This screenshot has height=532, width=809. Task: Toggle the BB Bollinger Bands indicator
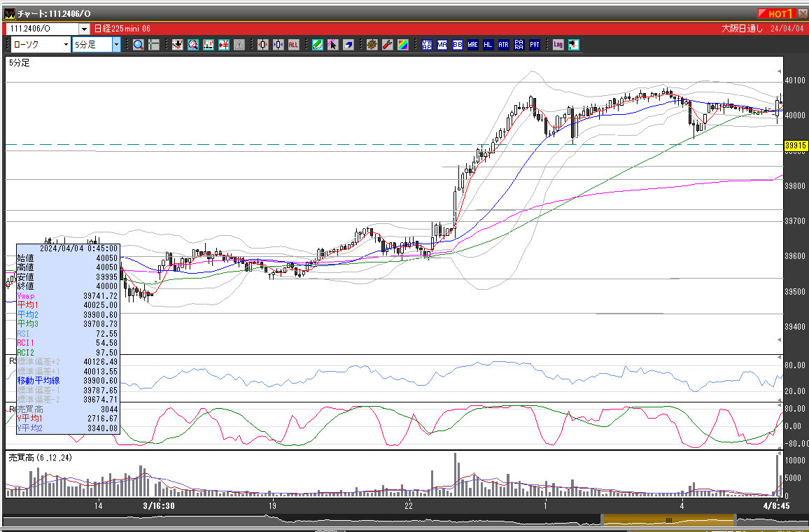[458, 45]
